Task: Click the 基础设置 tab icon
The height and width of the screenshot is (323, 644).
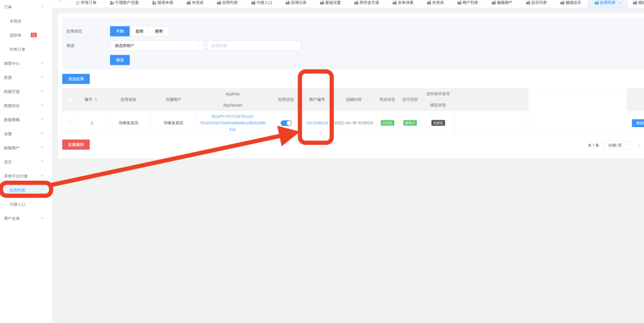Action: click(321, 3)
